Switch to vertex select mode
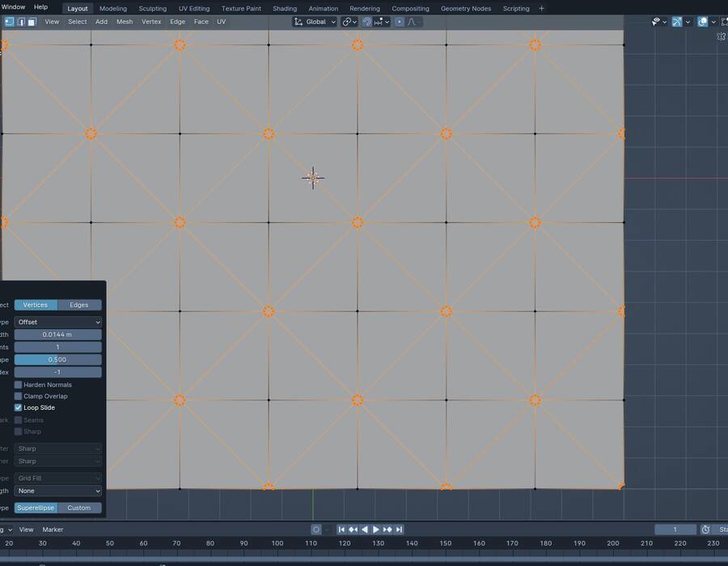The width and height of the screenshot is (728, 566). [x=9, y=22]
